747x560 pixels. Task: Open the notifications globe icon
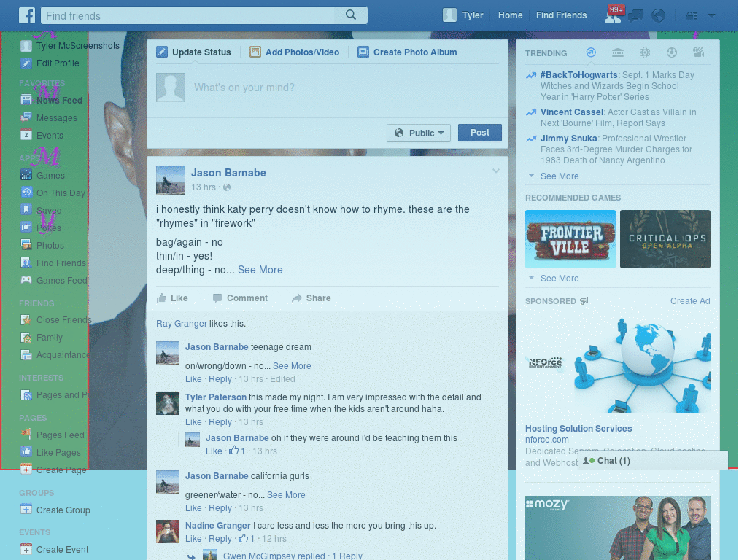coord(659,16)
